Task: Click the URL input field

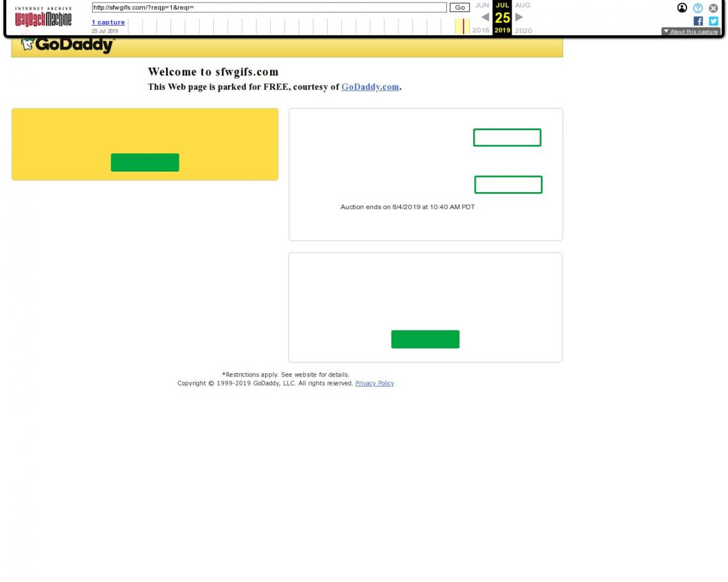Action: pos(269,8)
